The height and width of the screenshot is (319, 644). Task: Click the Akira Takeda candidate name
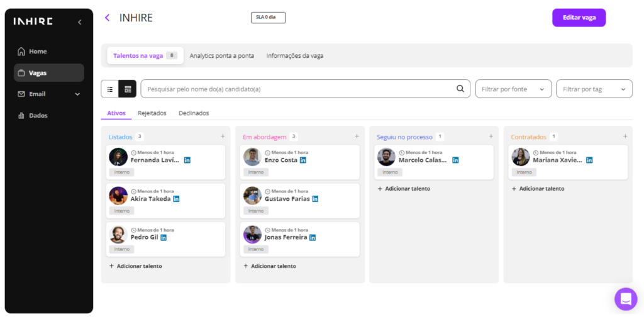(150, 199)
